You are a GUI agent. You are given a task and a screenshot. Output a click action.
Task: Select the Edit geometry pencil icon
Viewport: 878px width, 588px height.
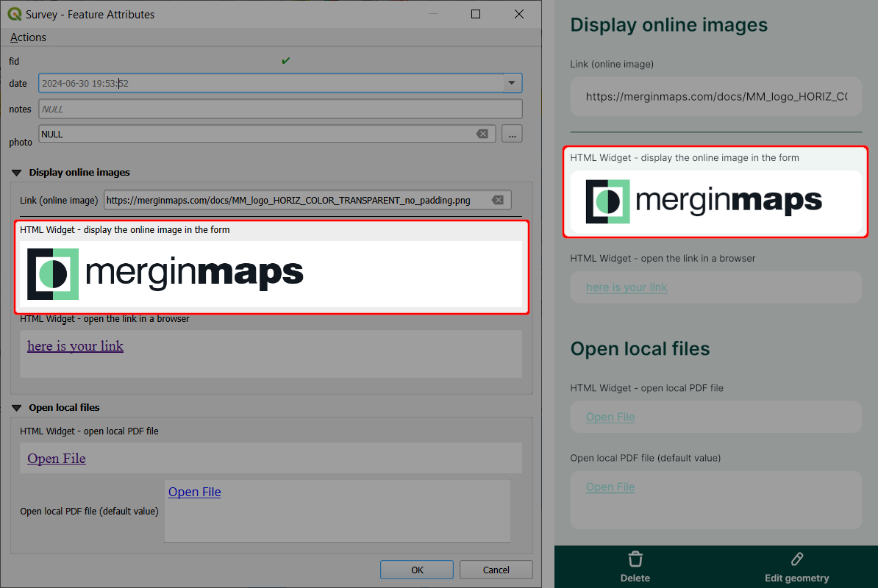click(796, 559)
